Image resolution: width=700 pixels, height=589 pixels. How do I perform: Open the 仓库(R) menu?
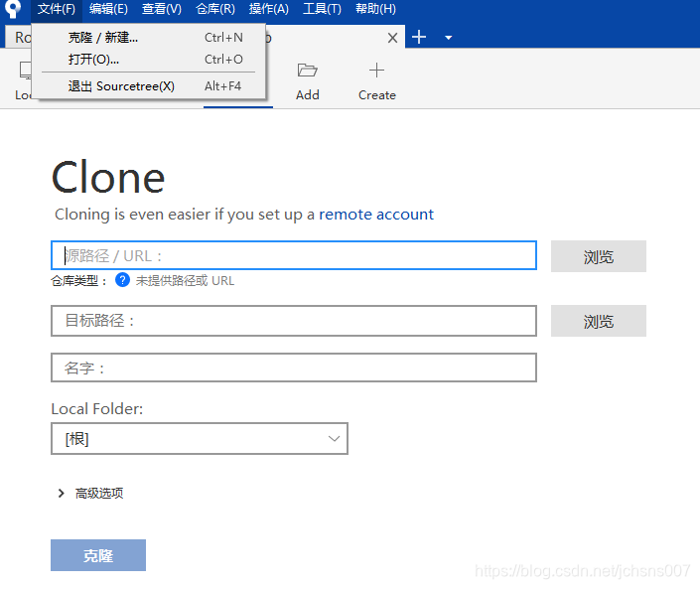pyautogui.click(x=215, y=9)
